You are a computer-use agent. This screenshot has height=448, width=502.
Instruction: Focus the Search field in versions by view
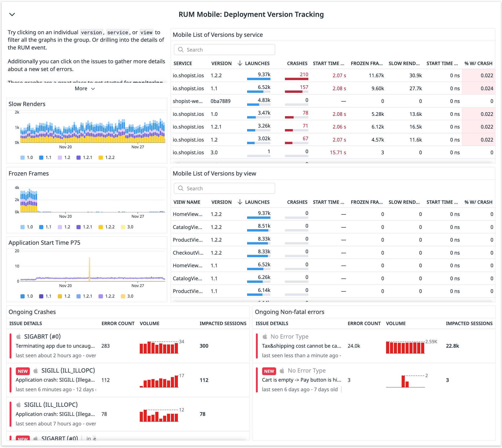click(x=224, y=188)
